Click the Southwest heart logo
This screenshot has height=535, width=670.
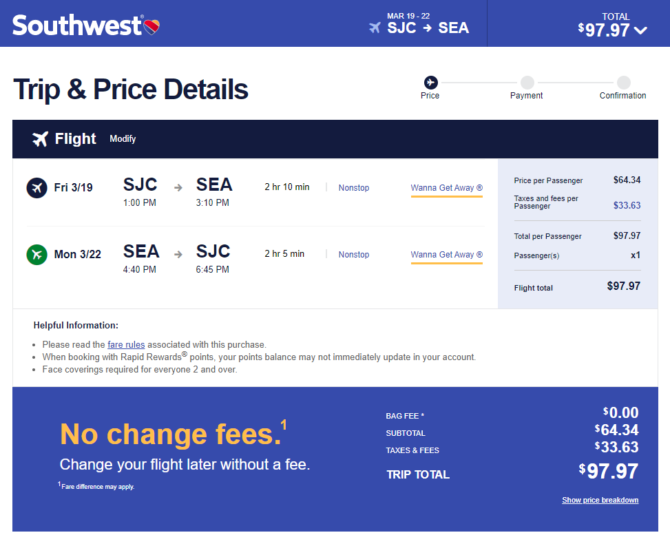click(152, 26)
